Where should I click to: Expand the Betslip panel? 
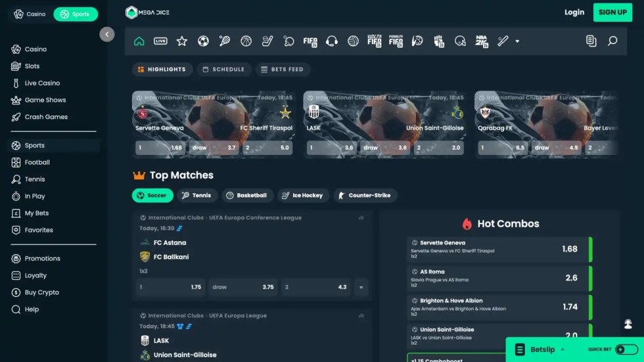click(543, 350)
